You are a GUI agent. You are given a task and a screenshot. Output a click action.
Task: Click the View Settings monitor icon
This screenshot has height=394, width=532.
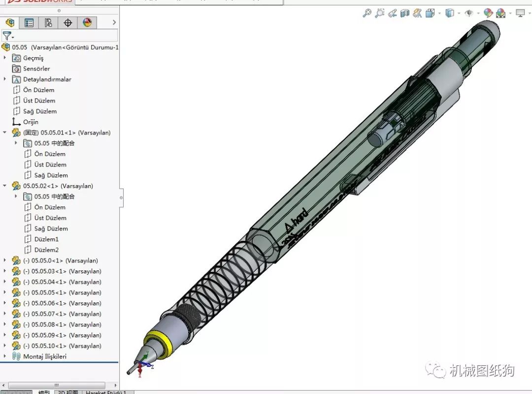point(520,13)
